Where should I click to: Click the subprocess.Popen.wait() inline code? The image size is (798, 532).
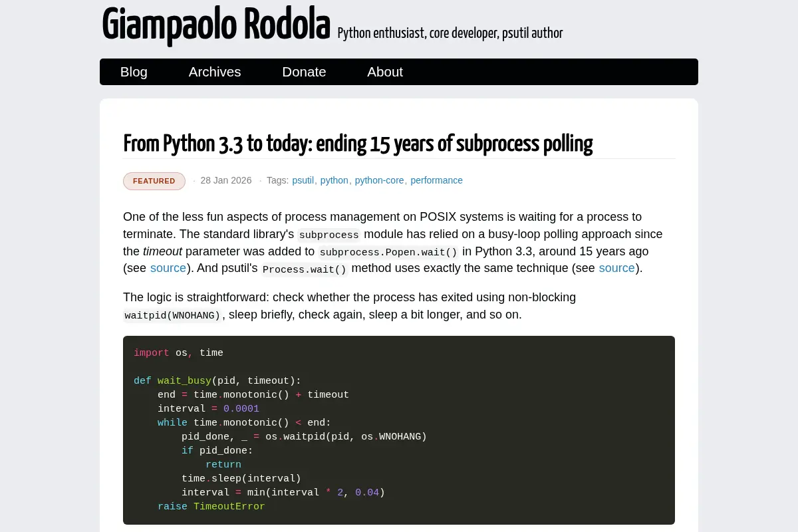(388, 252)
